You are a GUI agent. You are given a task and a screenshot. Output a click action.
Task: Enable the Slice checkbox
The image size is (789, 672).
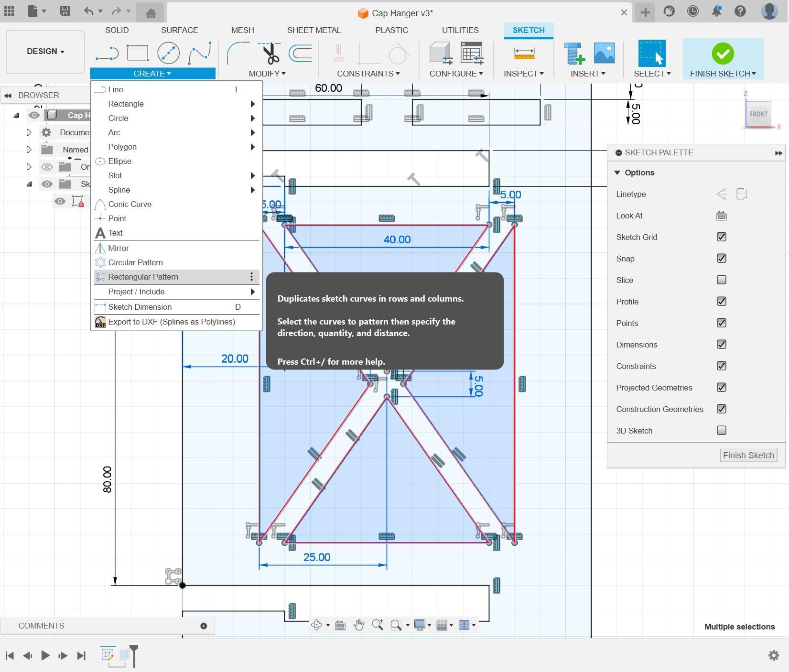click(721, 280)
